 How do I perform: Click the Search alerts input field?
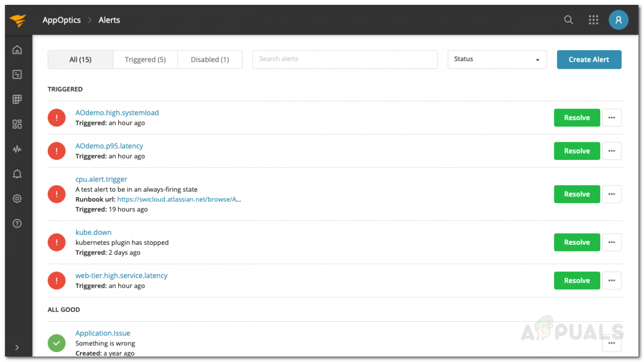coord(345,59)
